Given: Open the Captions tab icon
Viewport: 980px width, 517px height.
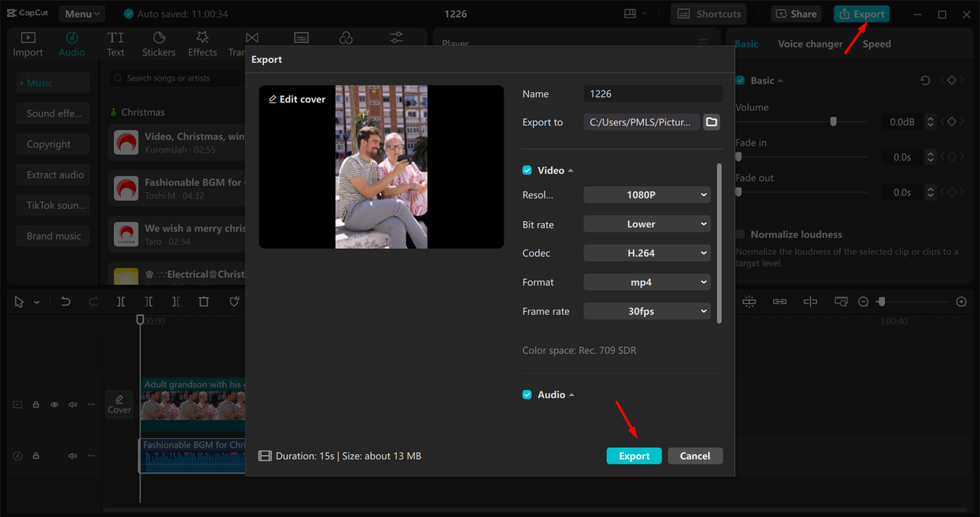Looking at the screenshot, I should point(301,38).
